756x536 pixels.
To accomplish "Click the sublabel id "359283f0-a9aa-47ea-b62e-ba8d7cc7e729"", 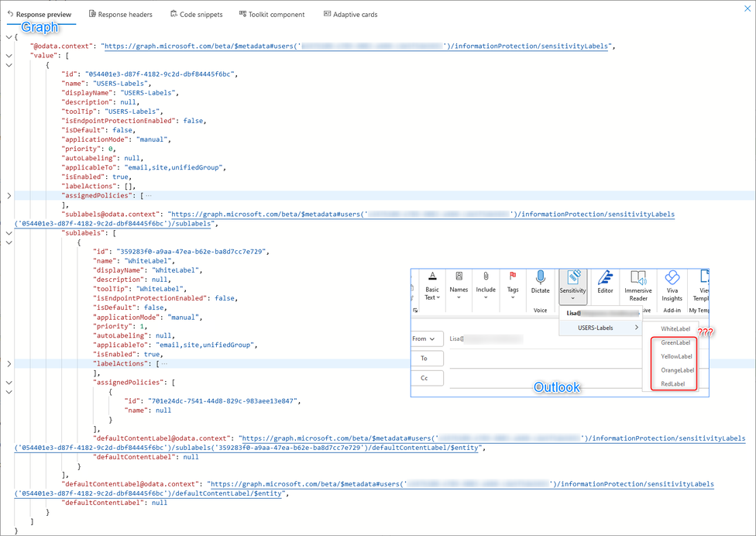I will point(191,252).
